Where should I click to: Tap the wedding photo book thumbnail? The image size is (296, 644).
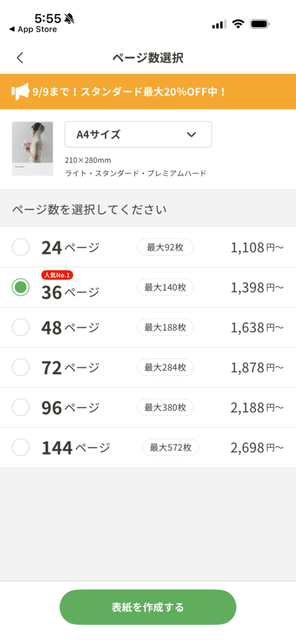click(33, 148)
